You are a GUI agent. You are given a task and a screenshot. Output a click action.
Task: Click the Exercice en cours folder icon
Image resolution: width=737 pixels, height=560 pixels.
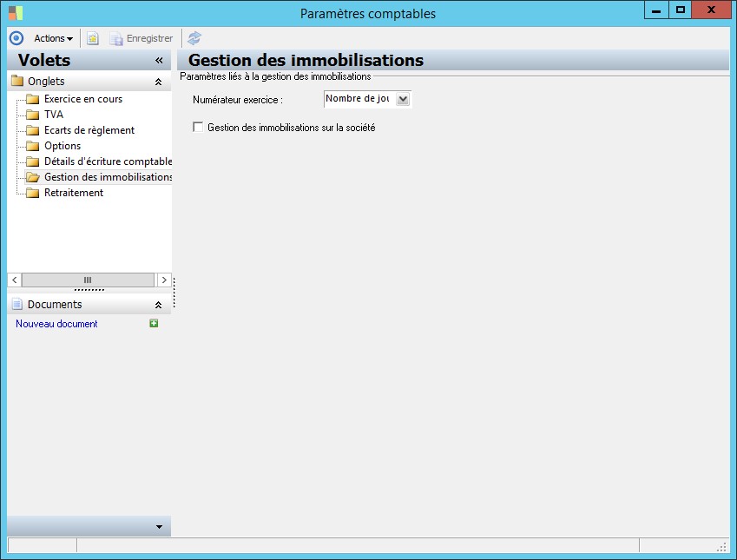(x=32, y=99)
